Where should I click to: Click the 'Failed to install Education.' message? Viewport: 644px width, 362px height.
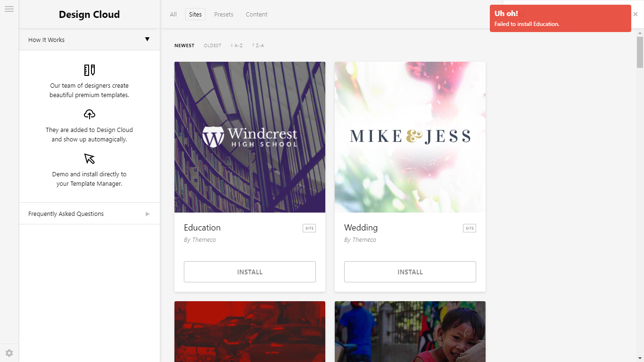tap(527, 24)
